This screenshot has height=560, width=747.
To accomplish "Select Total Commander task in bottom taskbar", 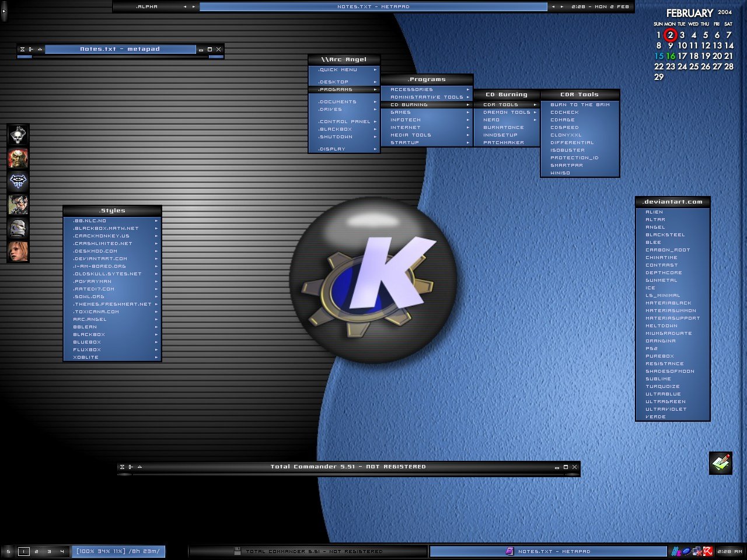I will click(308, 551).
